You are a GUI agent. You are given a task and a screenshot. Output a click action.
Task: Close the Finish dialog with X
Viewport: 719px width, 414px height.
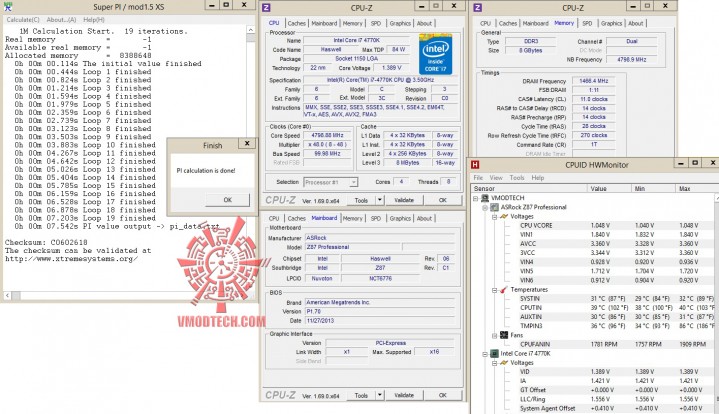click(247, 144)
